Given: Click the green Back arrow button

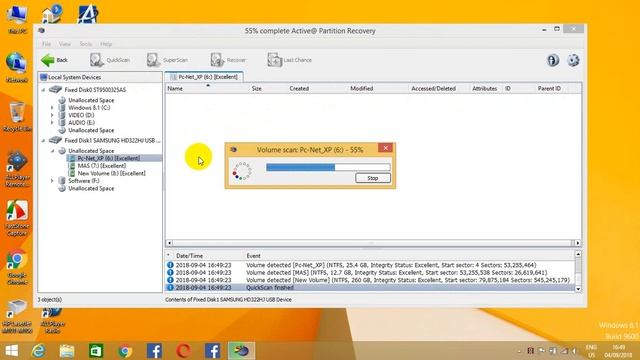Looking at the screenshot, I should point(54,60).
